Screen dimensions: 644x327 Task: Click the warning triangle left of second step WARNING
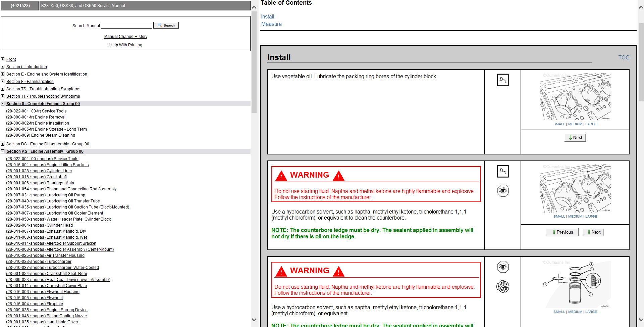pos(281,176)
